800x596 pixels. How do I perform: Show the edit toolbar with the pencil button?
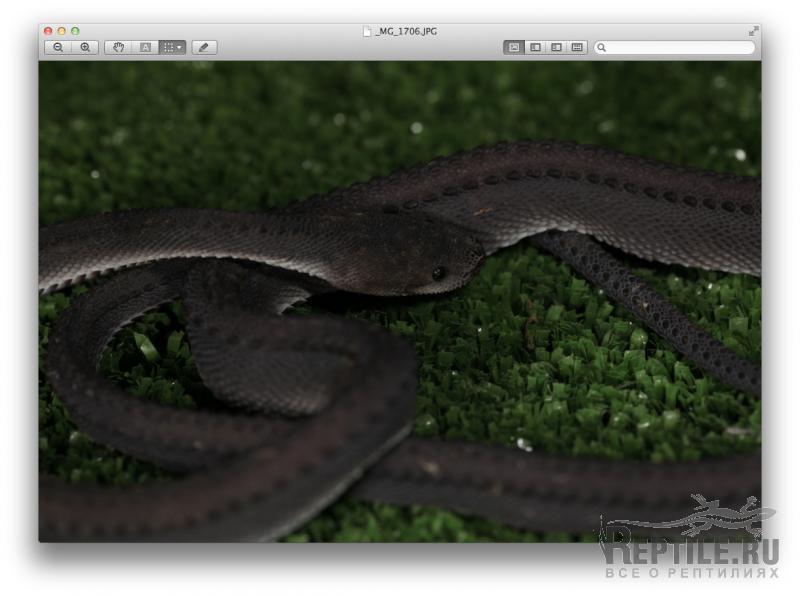tap(204, 47)
